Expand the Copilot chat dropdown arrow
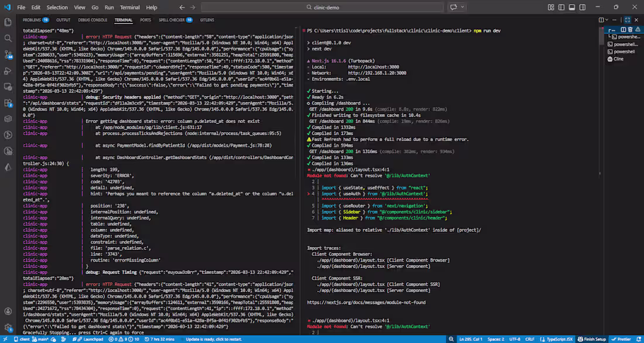 coord(463,7)
